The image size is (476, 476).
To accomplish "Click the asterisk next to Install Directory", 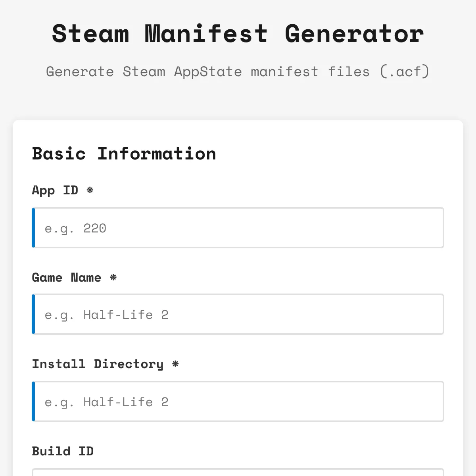I will (x=175, y=364).
